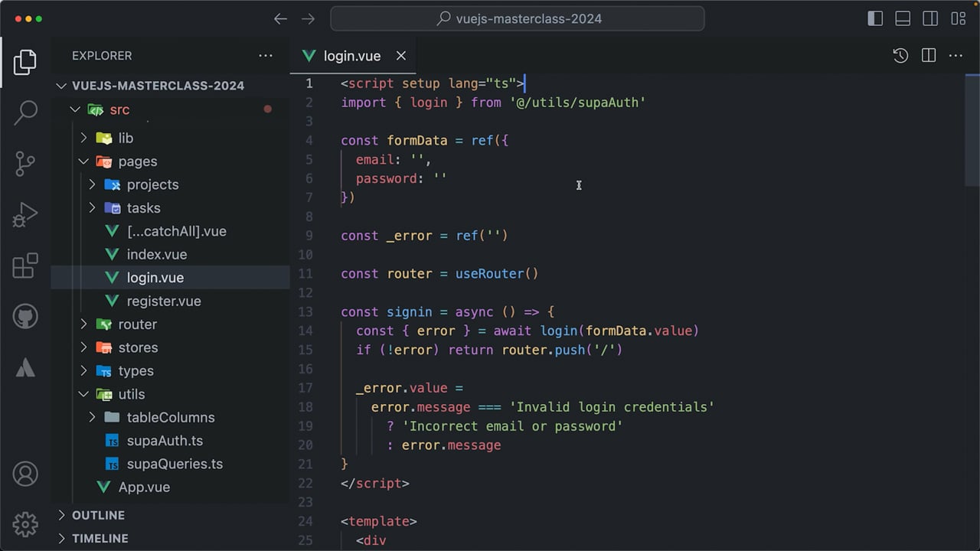This screenshot has width=980, height=551.
Task: Open [...catchAll].vue file
Action: (x=170, y=231)
